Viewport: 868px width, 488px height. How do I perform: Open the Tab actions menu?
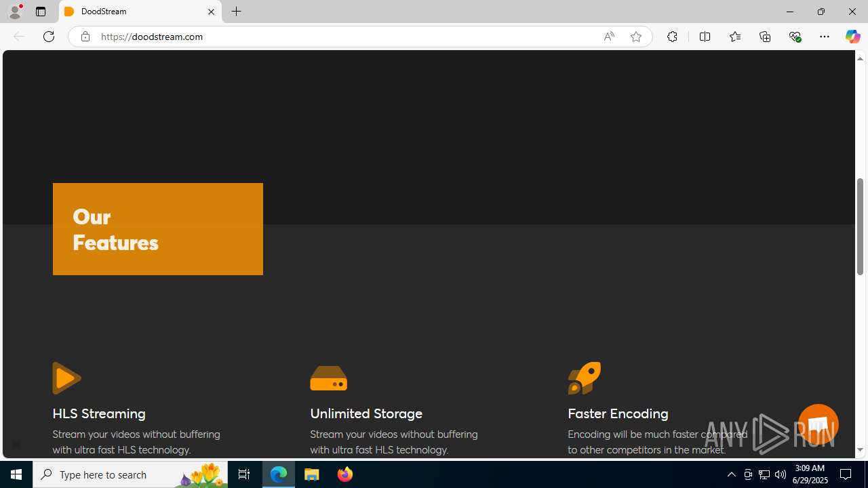pyautogui.click(x=41, y=12)
